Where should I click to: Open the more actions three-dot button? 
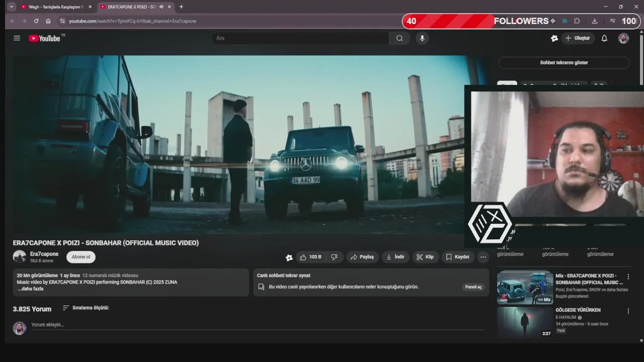(x=483, y=257)
